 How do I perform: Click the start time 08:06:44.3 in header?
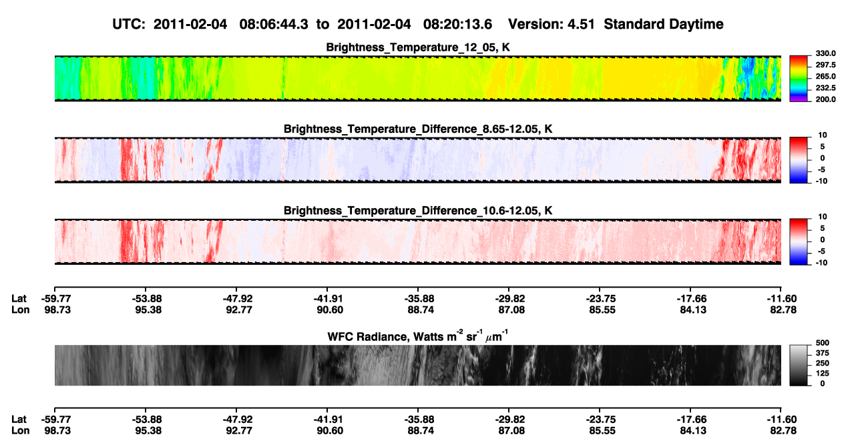[274, 24]
